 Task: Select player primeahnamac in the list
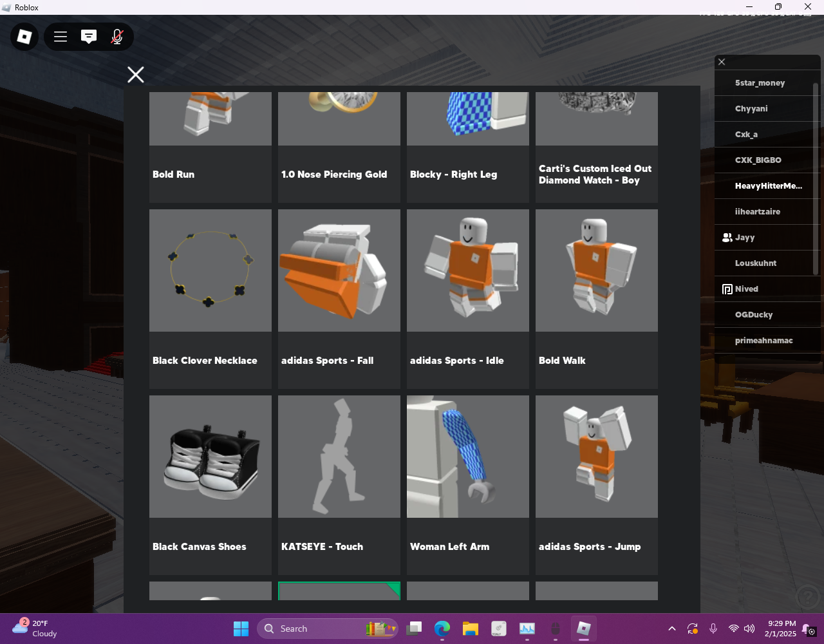coord(763,341)
